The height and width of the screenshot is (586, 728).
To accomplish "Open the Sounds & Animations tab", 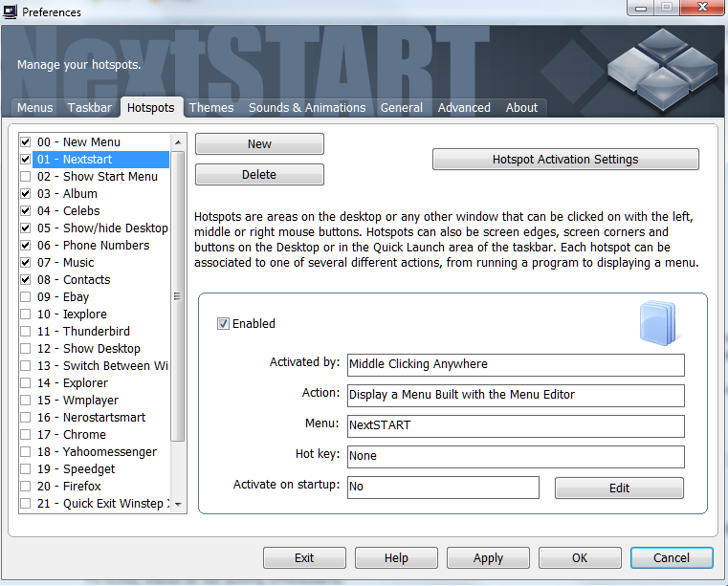I will point(307,108).
